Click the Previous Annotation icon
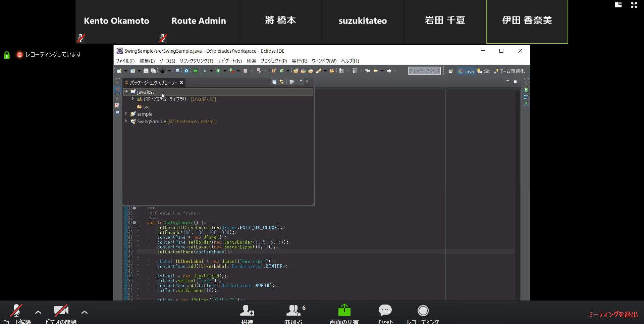This screenshot has width=644, height=324. point(355,71)
